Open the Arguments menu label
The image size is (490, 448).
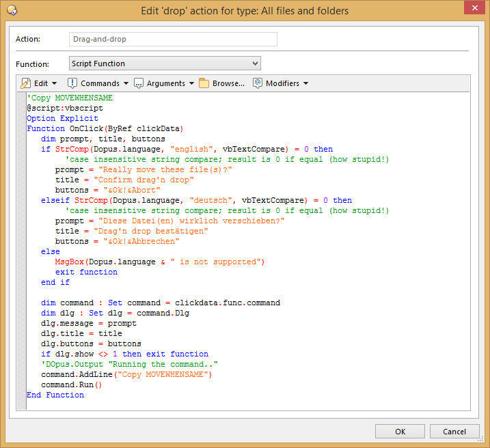(165, 83)
